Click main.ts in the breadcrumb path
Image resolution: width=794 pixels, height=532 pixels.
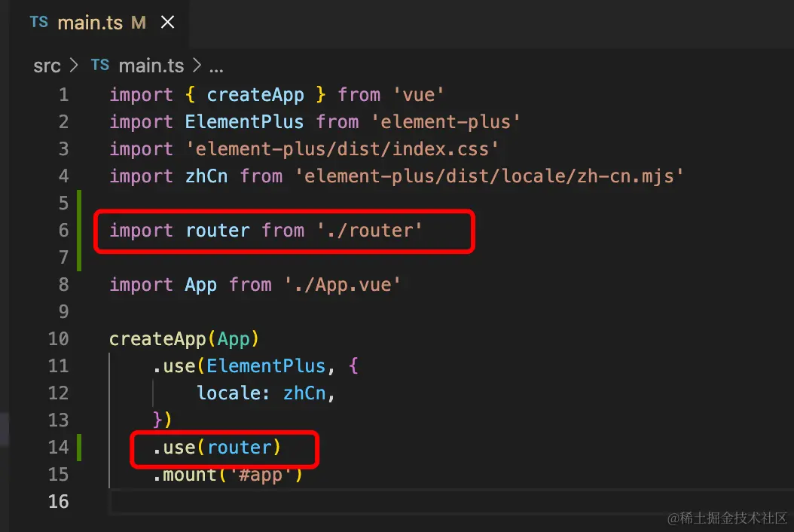point(151,66)
